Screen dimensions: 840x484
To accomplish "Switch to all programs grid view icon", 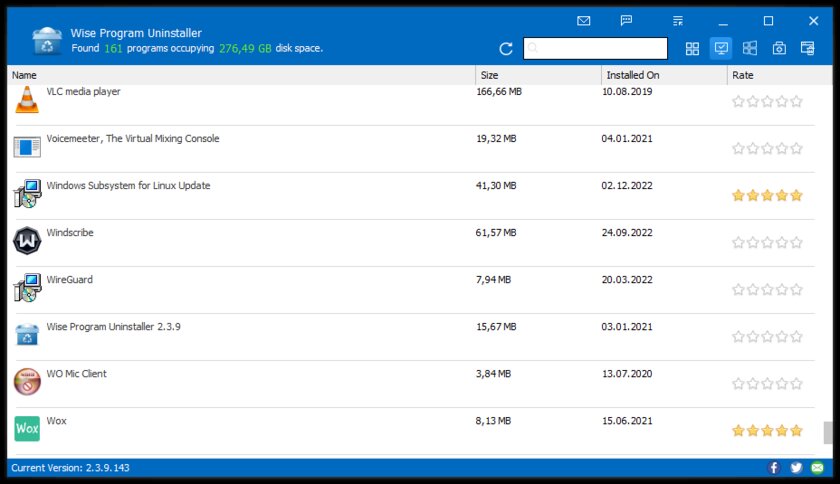I will 692,49.
